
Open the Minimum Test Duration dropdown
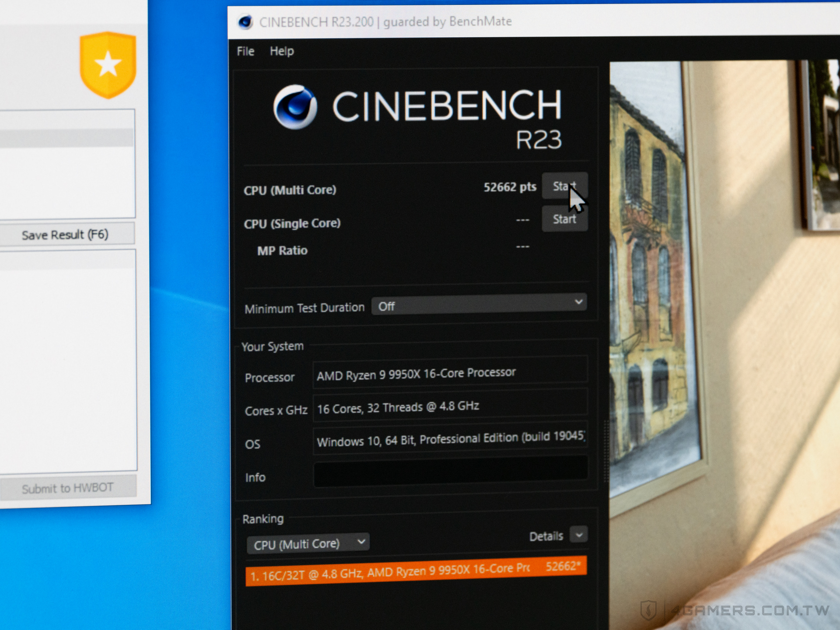click(x=479, y=305)
